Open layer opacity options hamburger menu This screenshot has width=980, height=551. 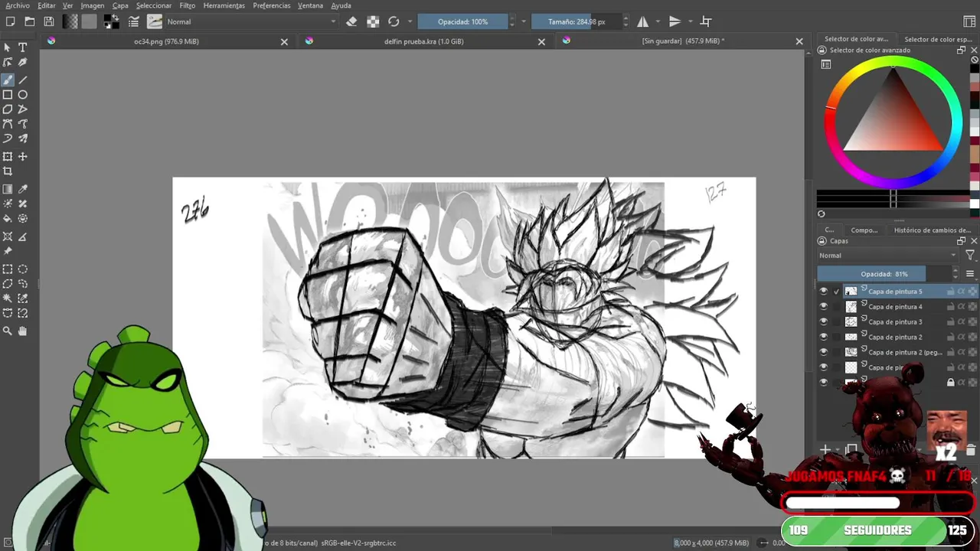point(970,274)
